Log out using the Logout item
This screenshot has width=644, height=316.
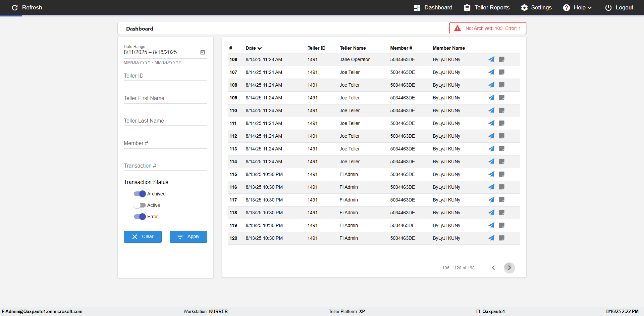(619, 7)
